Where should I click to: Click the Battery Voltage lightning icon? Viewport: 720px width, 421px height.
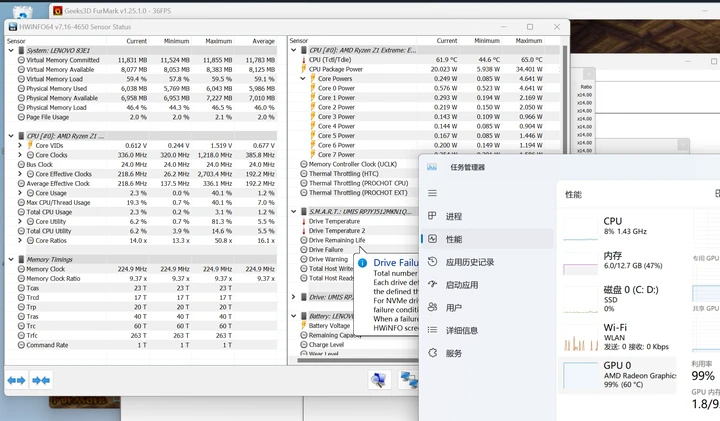coord(303,326)
